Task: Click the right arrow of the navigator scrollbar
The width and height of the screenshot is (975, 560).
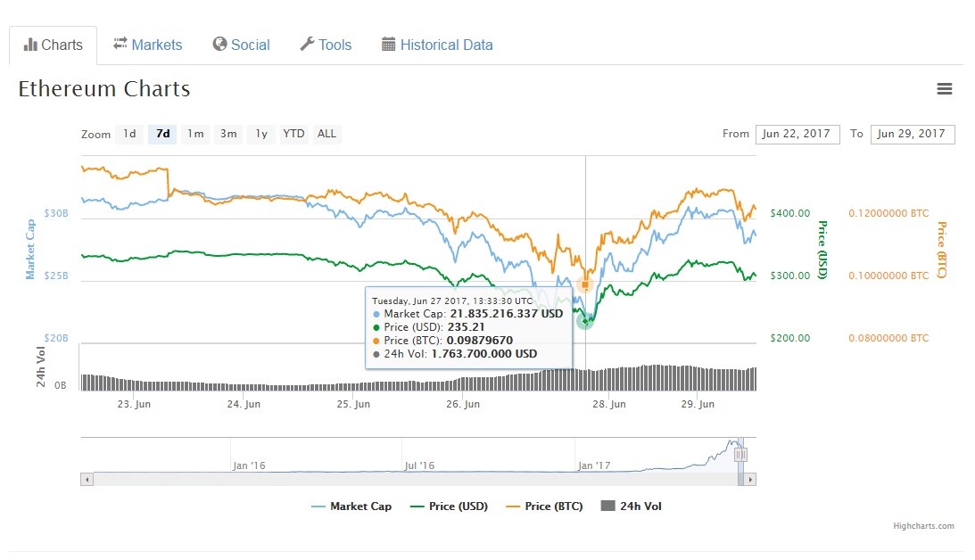Action: 749,479
